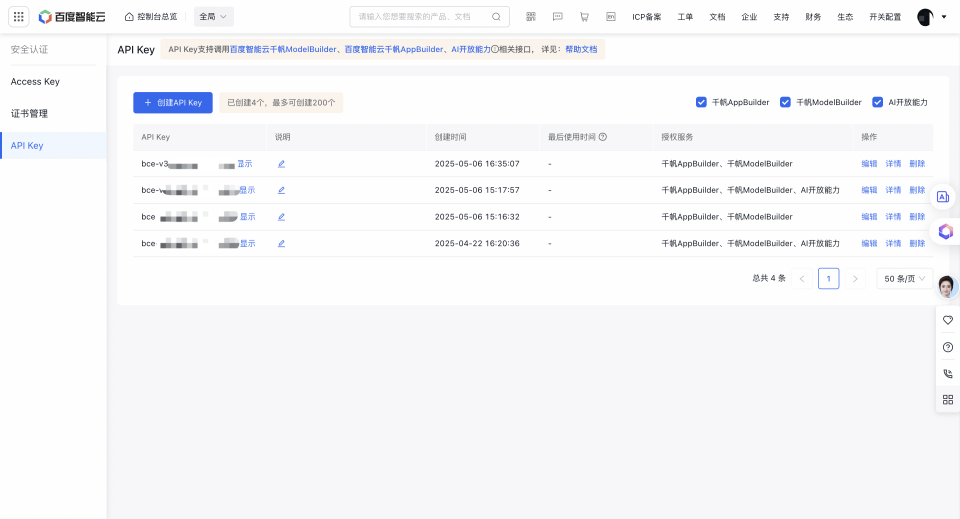Select page 1 in pagination

point(828,278)
